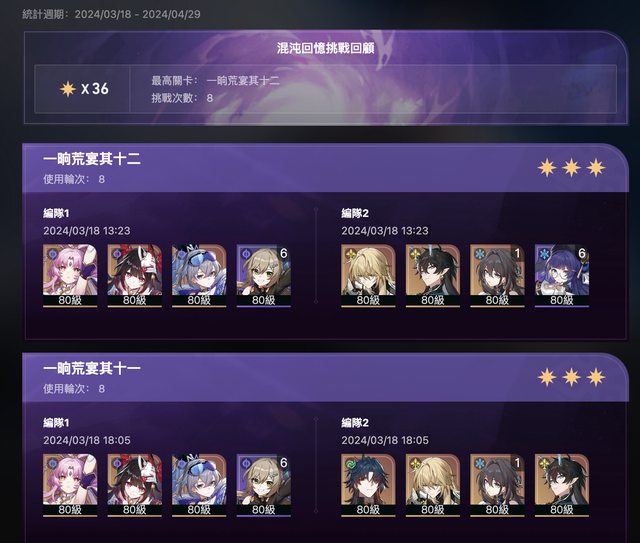Click the fox-mask character in stage 12 team 1
Viewport: 640px width, 543px height.
point(134,276)
